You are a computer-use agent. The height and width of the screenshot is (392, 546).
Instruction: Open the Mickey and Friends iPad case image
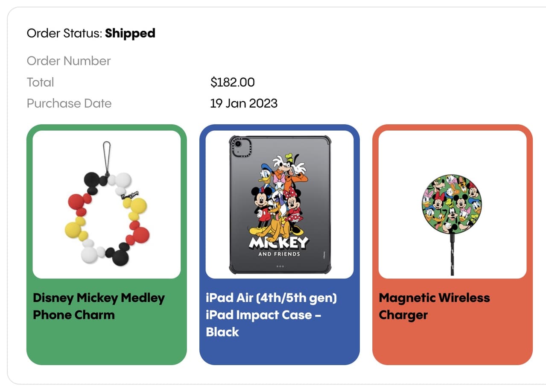280,205
